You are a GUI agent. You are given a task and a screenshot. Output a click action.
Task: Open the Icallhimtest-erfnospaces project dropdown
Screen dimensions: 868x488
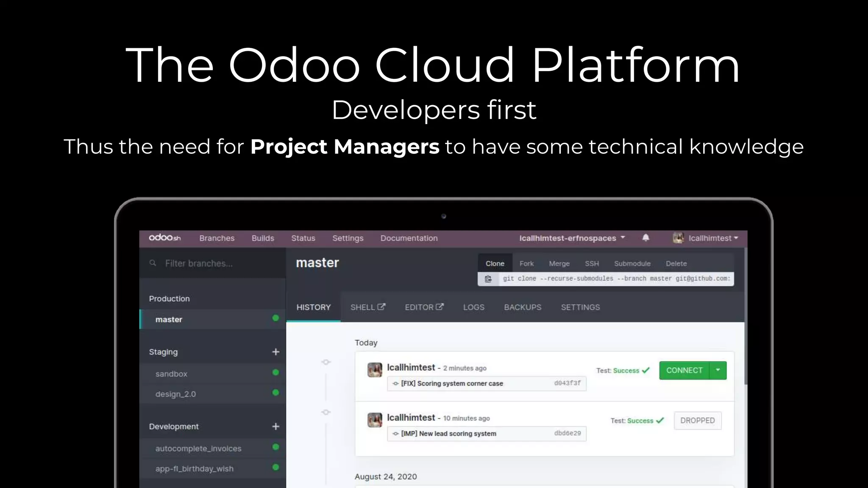coord(572,238)
